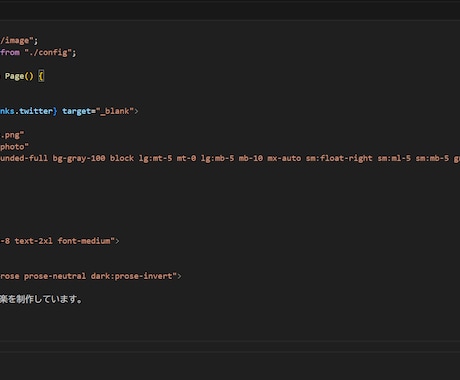Image resolution: width=460 pixels, height=380 pixels.
Task: Click the dark:prose-invert class name
Action: [x=131, y=276]
